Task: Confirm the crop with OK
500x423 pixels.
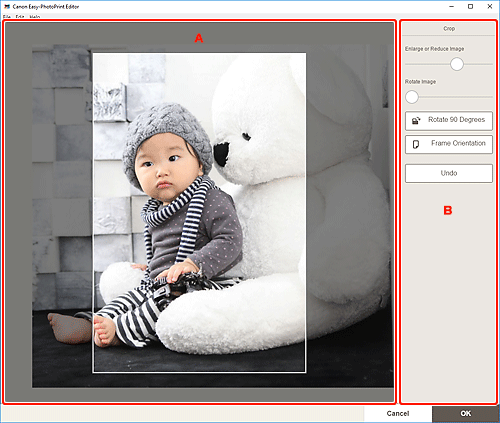Action: click(466, 413)
